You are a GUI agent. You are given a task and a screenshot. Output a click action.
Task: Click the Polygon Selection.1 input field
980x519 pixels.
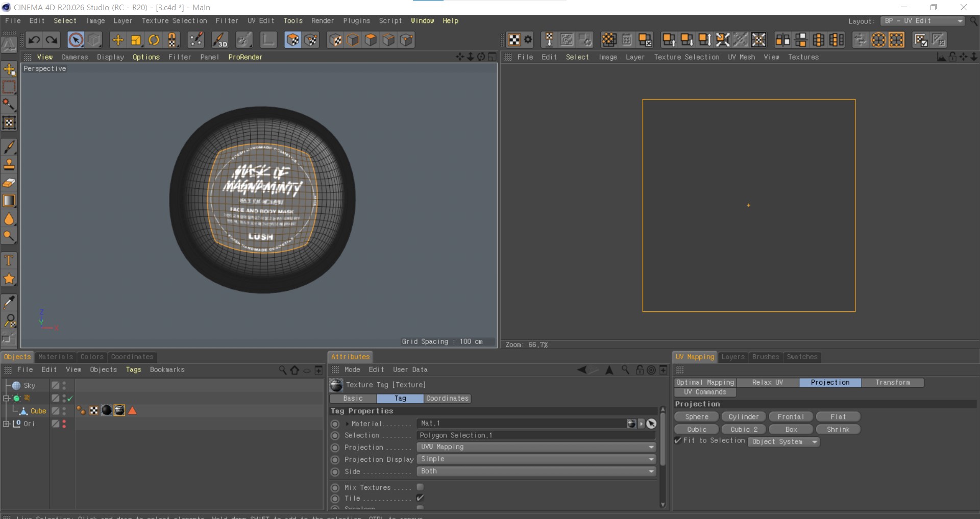(x=536, y=435)
